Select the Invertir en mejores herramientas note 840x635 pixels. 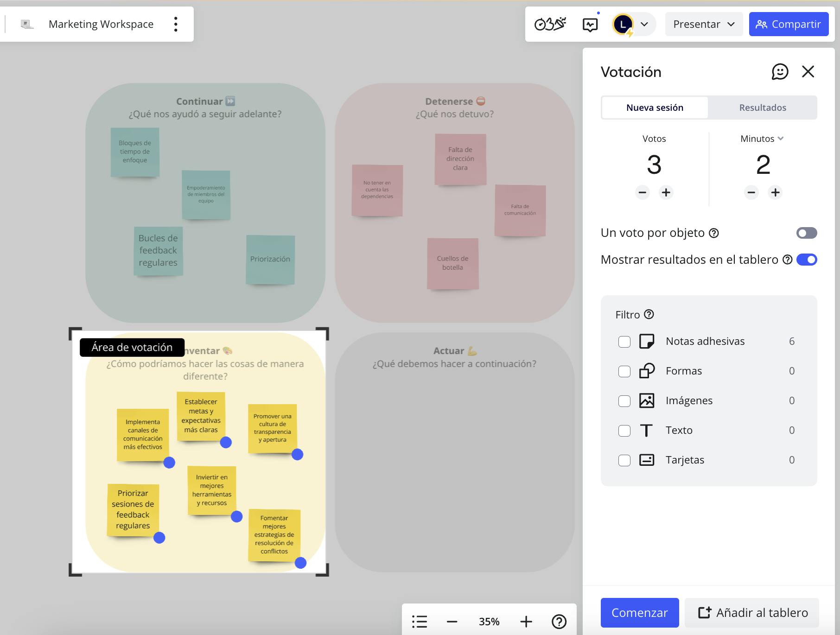(211, 490)
